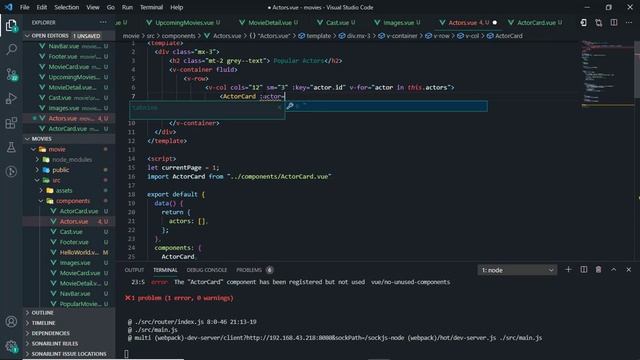This screenshot has height=360, width=640.
Task: Open Source Control view in activity bar
Action: 11,74
